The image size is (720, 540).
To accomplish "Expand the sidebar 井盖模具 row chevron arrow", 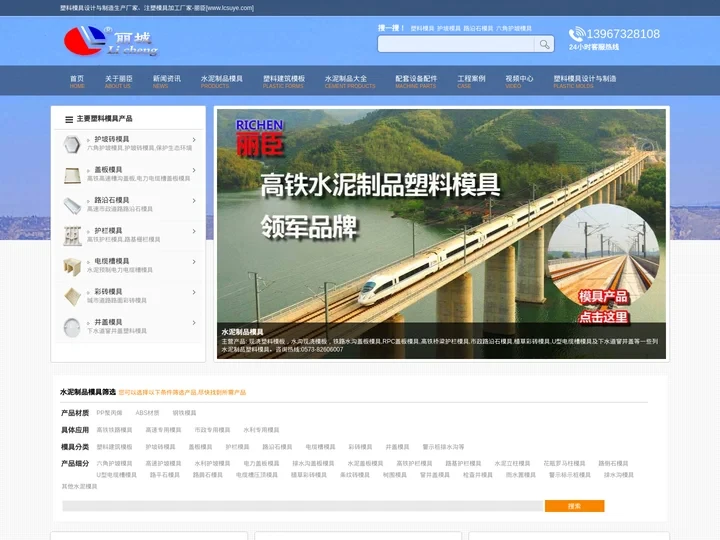I will click(x=194, y=322).
